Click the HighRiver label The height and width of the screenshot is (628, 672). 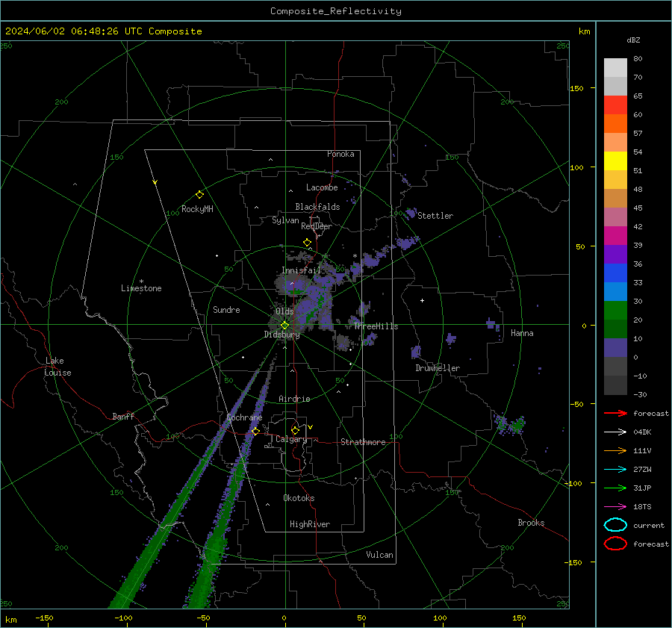point(310,524)
